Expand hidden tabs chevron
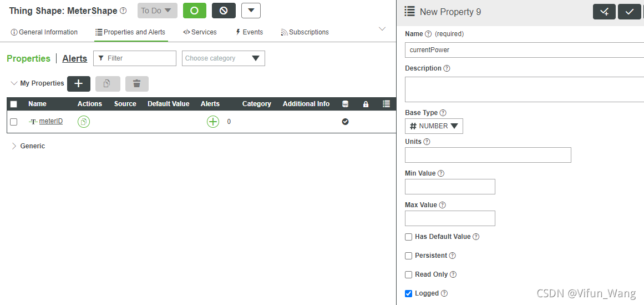 coord(382,29)
